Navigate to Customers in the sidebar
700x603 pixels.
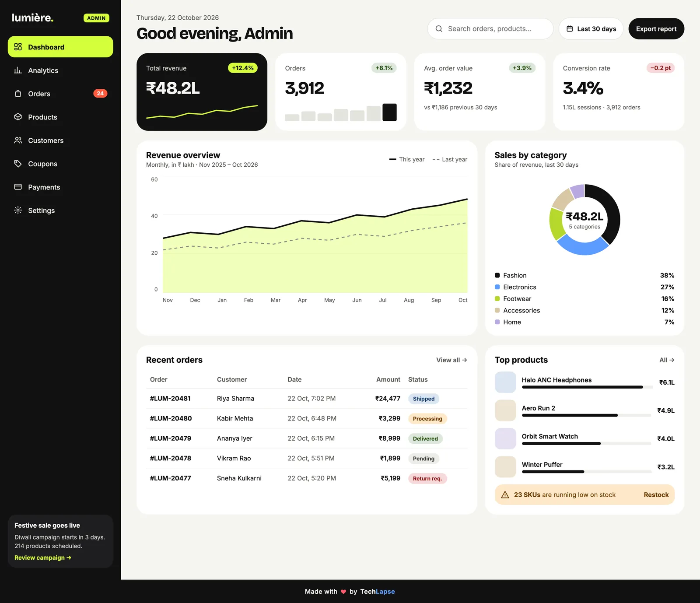tap(60, 140)
